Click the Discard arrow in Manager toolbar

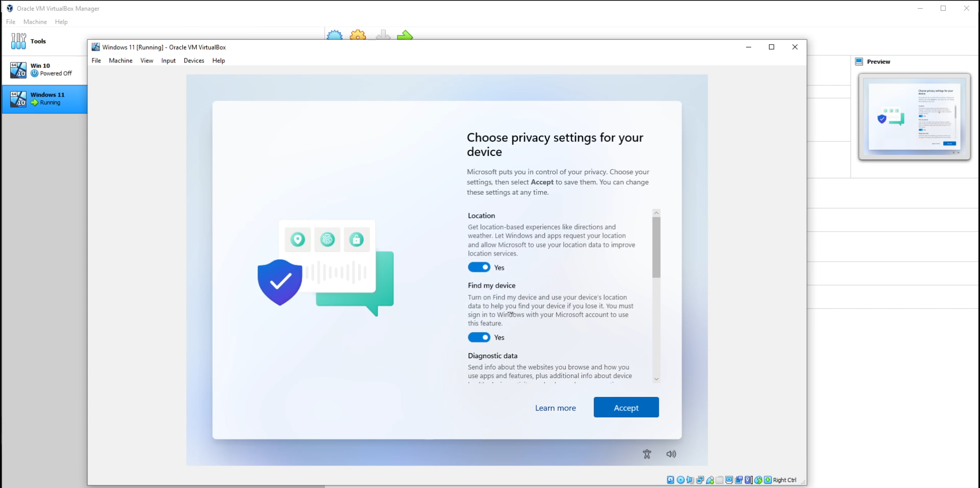click(383, 35)
